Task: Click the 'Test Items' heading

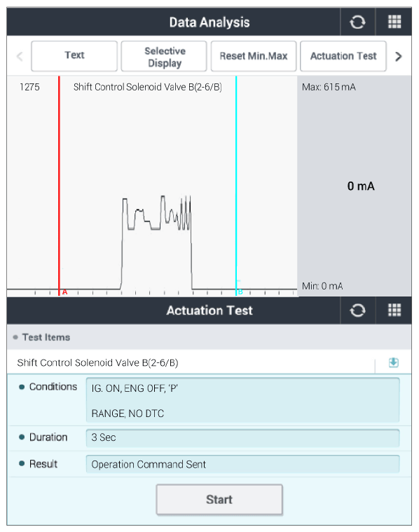Action: coord(46,337)
